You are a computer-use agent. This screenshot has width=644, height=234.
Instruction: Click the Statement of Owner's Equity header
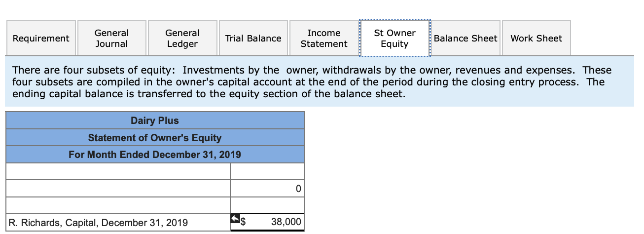coord(155,138)
